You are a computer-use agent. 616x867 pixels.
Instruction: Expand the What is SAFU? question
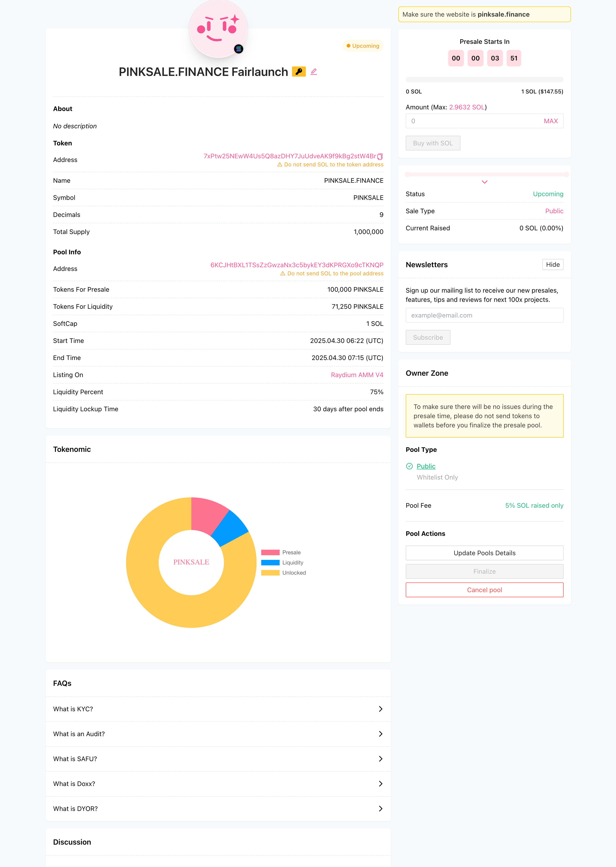click(x=218, y=759)
